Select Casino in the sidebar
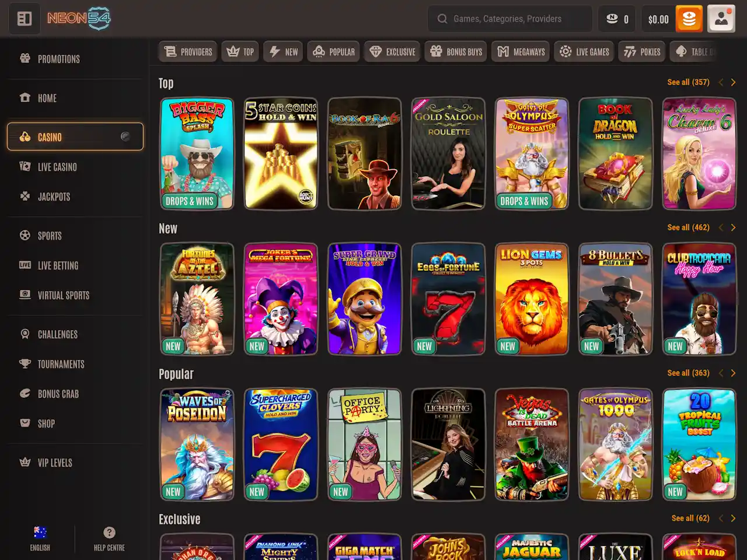Image resolution: width=747 pixels, height=560 pixels. 75,137
